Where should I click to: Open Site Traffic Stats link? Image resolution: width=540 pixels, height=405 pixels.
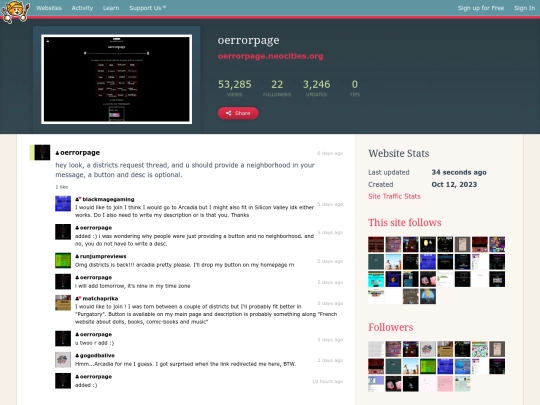click(394, 196)
